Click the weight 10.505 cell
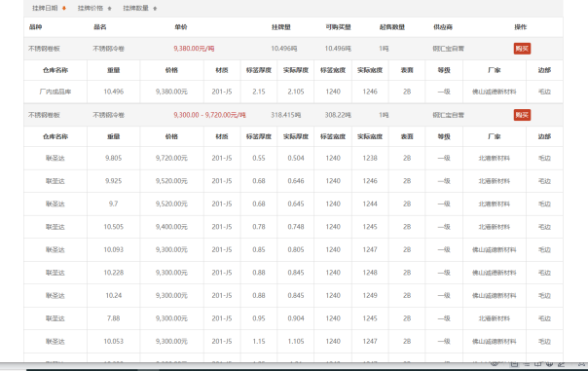The height and width of the screenshot is (371, 588). pos(114,227)
